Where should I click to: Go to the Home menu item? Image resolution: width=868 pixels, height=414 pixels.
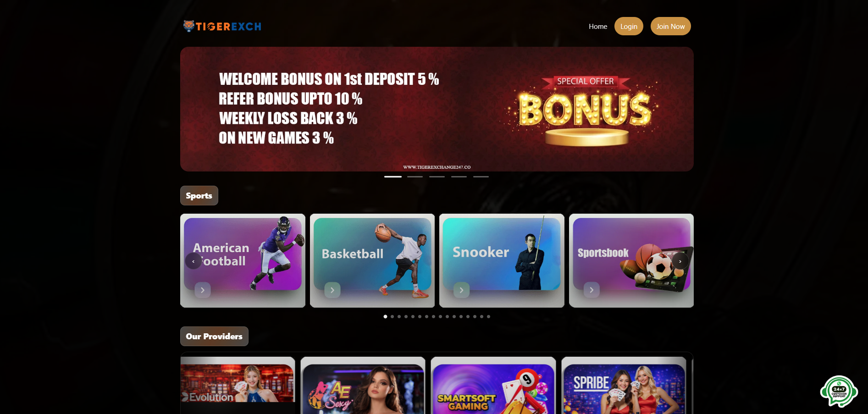click(x=598, y=27)
